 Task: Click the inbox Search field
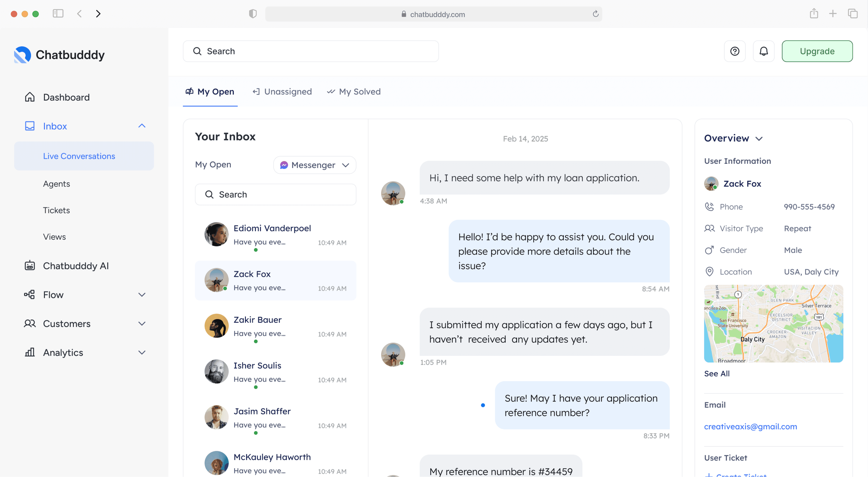pos(275,194)
